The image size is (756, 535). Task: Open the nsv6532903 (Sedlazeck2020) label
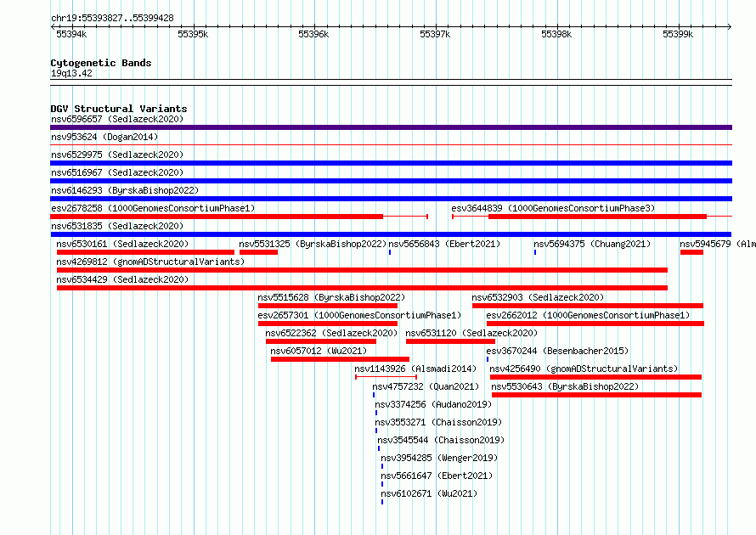[538, 297]
